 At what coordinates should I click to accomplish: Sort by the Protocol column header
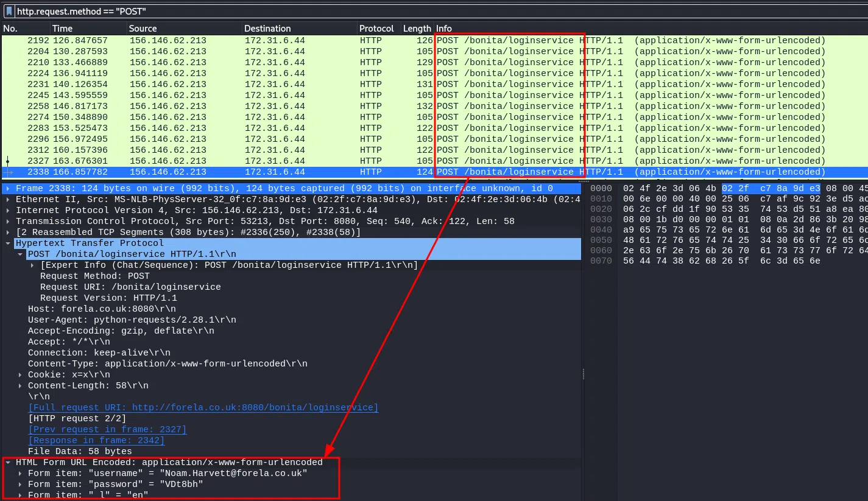(x=376, y=29)
